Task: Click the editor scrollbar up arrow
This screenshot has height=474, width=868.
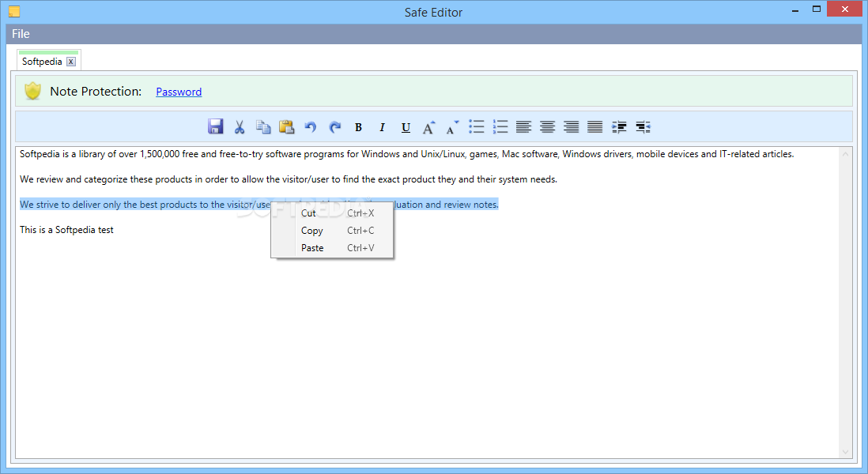Action: [845, 154]
